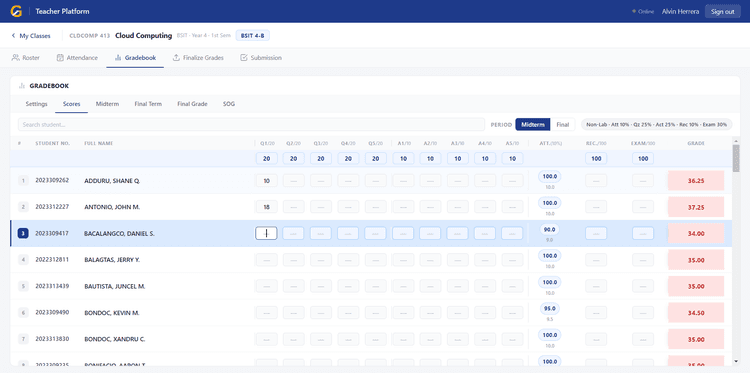Click Q1 score for ADDURU, SHANE Q.
Screen dimensions: 750x373
[x=266, y=181]
